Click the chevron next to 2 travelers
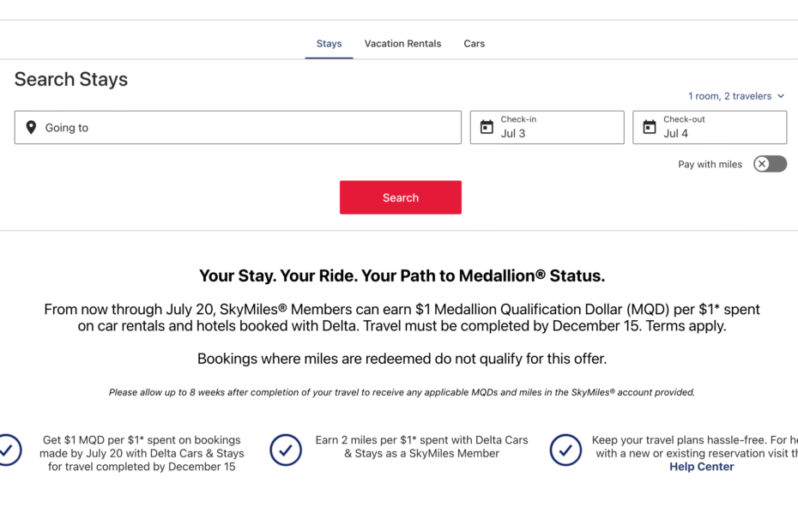 click(781, 96)
